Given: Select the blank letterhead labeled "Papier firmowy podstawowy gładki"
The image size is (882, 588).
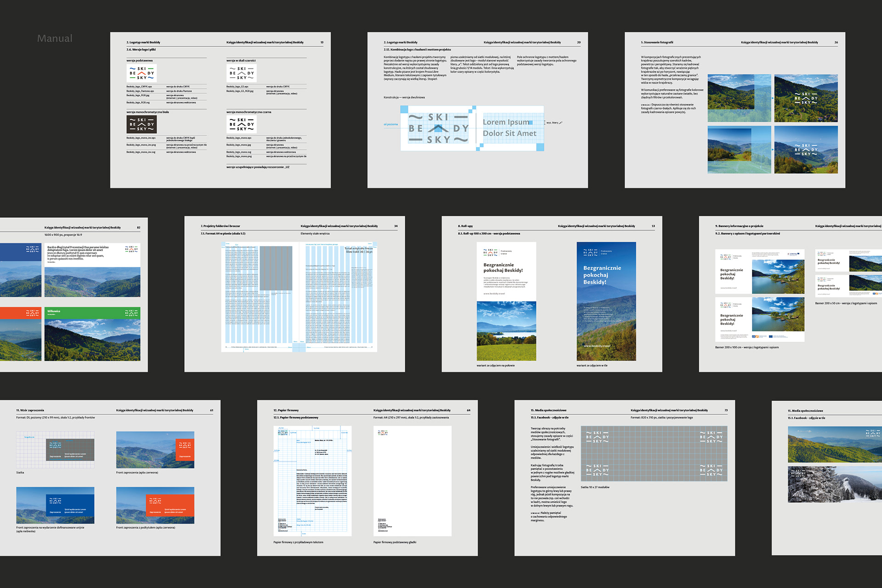Looking at the screenshot, I should 413,481.
